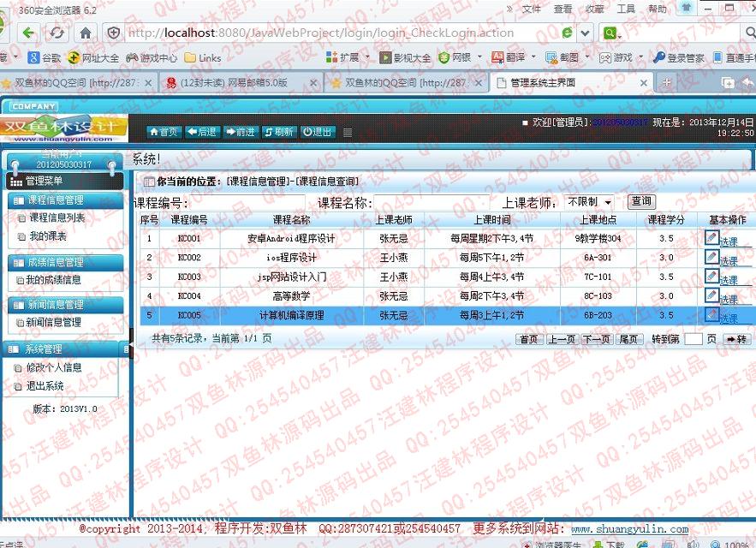Image resolution: width=756 pixels, height=548 pixels.
Task: Click the edit pencil icon for KC001
Action: click(711, 237)
